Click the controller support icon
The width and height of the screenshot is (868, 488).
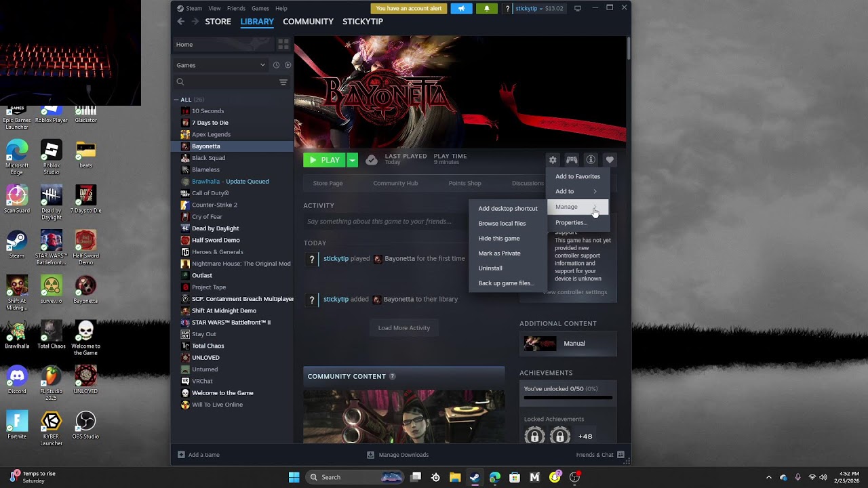coord(572,160)
